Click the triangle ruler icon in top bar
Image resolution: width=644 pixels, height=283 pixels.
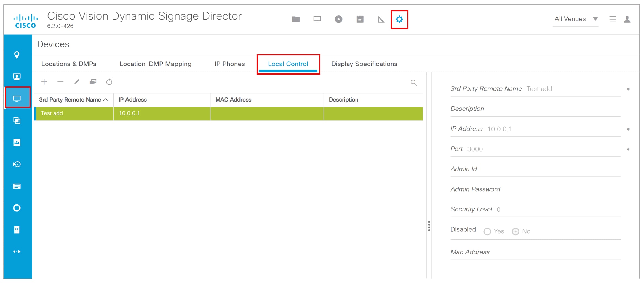[x=381, y=19]
